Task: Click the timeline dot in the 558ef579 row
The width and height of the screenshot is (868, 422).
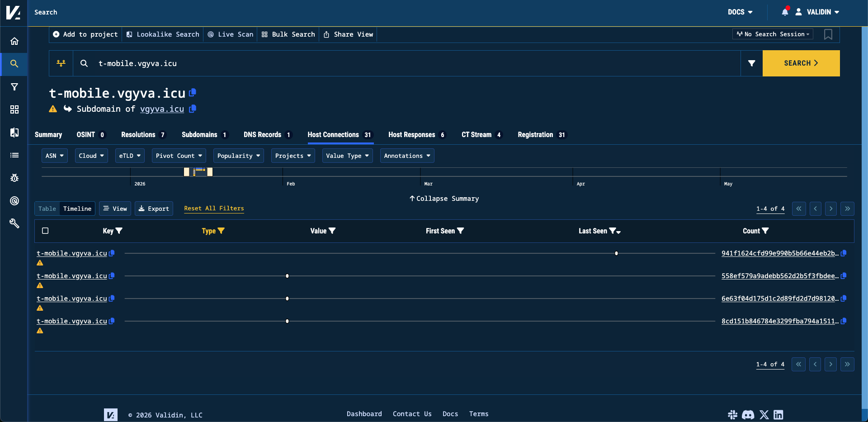Action: pos(287,276)
